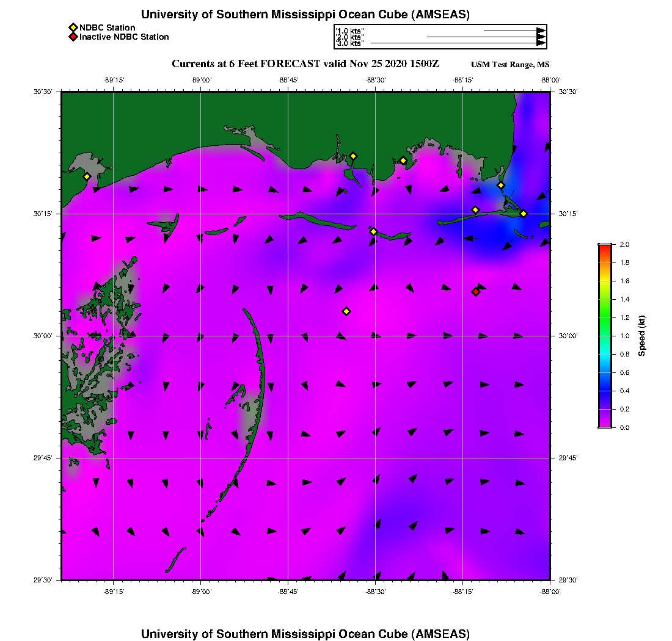Click the red Inactive NDBC Station marker on map
672x641 pixels.
click(x=476, y=292)
